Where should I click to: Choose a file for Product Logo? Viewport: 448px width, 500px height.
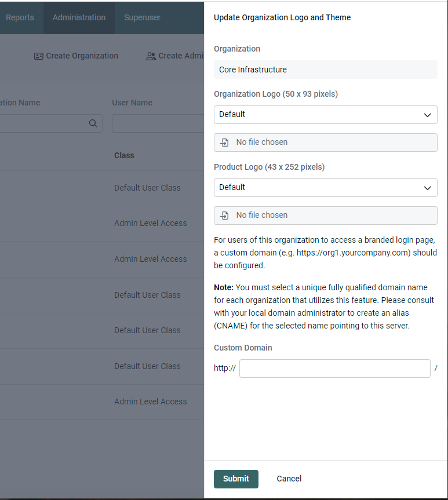(326, 216)
